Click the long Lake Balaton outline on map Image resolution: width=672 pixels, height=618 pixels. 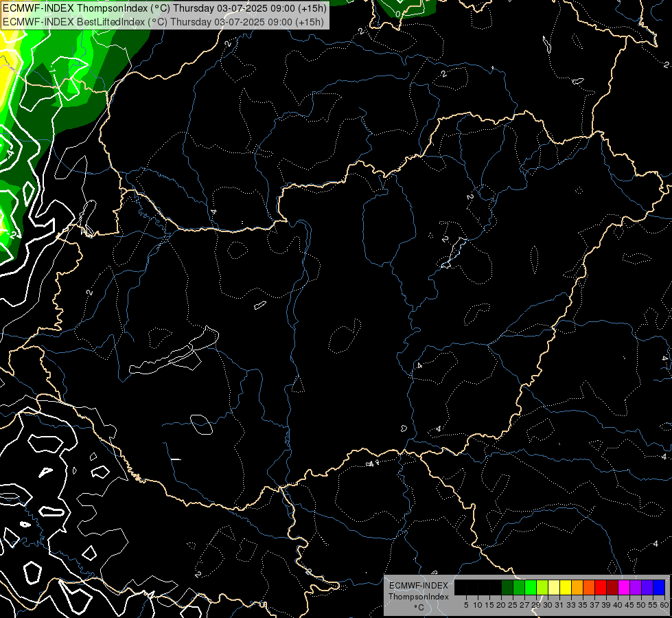coord(174,350)
